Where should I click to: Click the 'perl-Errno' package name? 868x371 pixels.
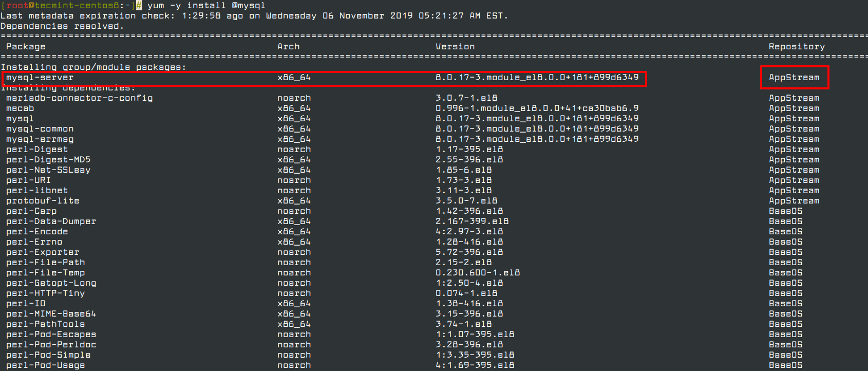[34, 242]
